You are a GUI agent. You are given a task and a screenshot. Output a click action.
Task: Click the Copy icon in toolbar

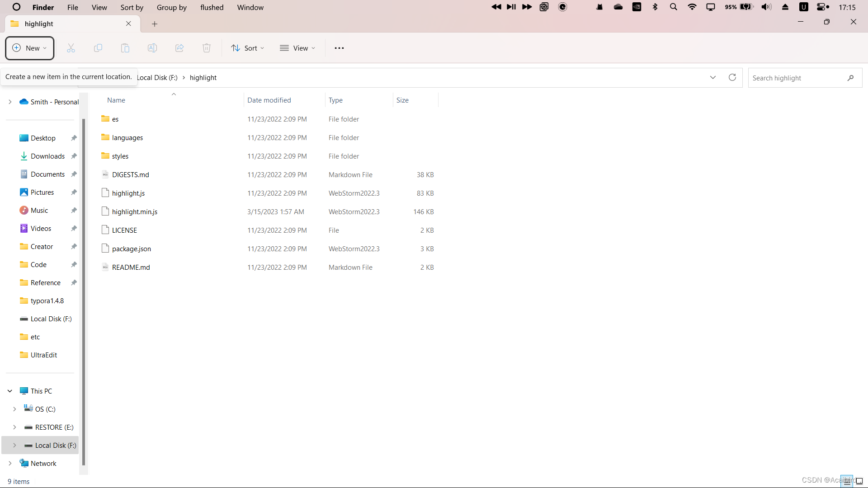98,48
